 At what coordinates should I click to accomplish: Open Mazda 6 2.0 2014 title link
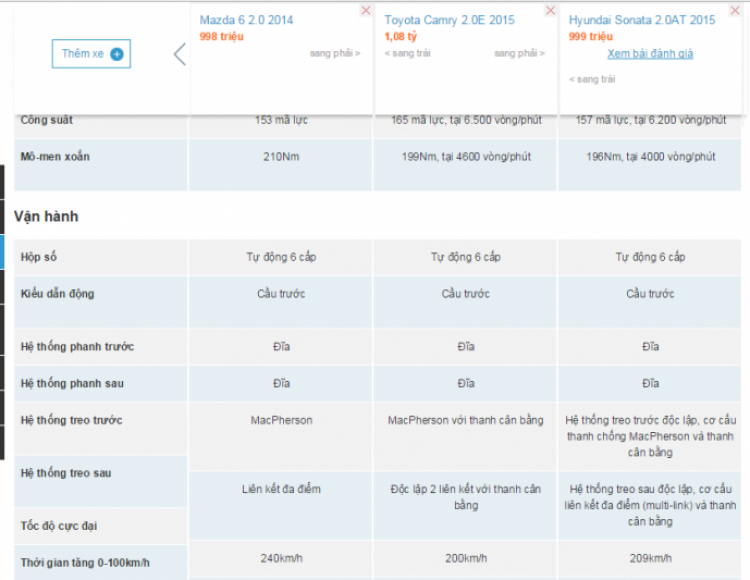pos(246,20)
